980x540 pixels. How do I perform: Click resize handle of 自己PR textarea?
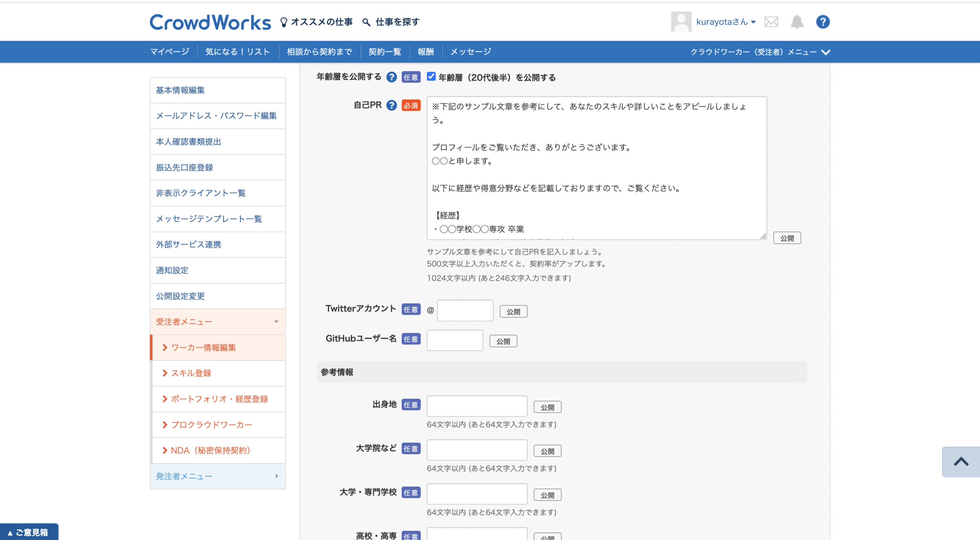pyautogui.click(x=763, y=236)
